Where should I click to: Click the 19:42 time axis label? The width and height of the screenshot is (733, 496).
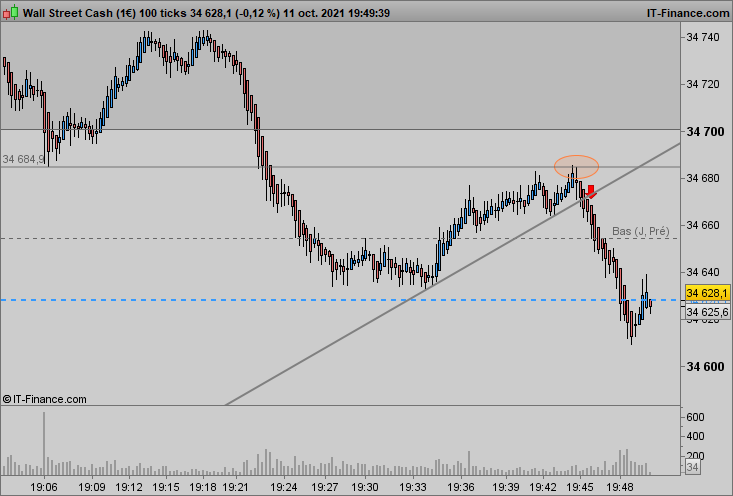(x=543, y=487)
